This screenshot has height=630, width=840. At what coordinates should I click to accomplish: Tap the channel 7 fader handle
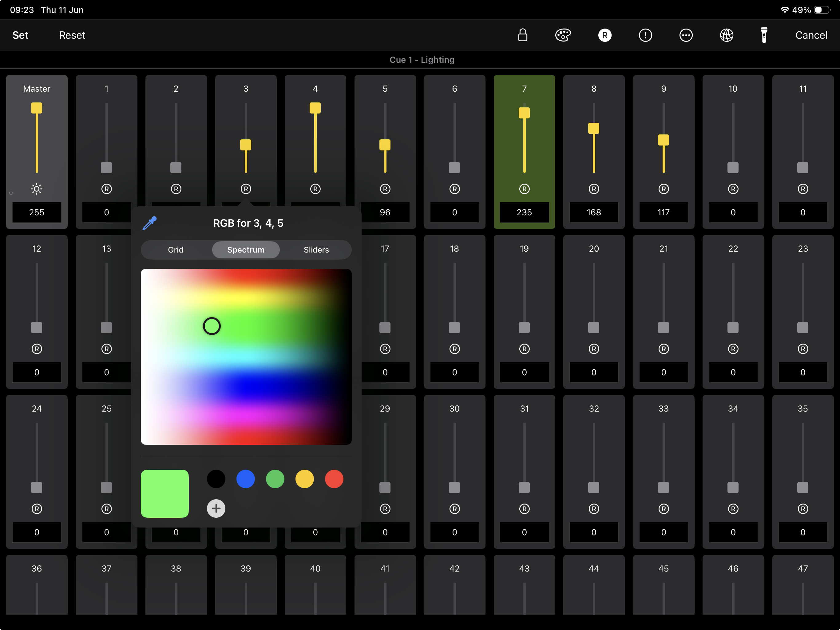(x=525, y=113)
